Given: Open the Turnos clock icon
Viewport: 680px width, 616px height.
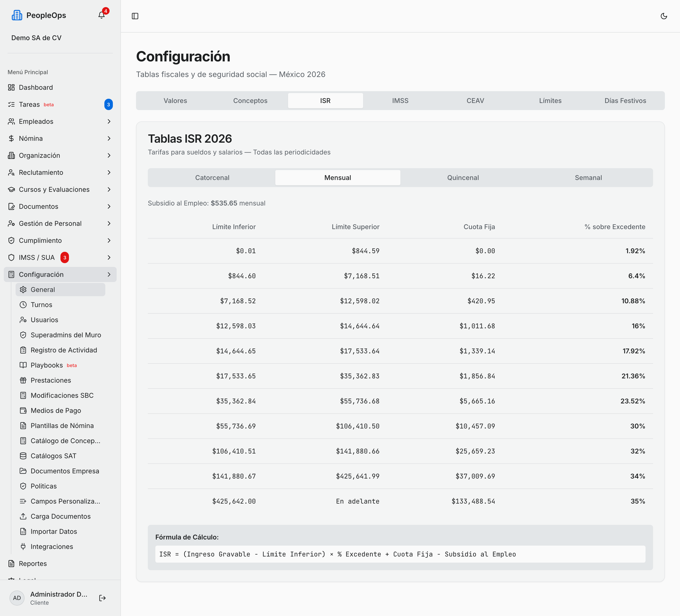Looking at the screenshot, I should click(23, 305).
